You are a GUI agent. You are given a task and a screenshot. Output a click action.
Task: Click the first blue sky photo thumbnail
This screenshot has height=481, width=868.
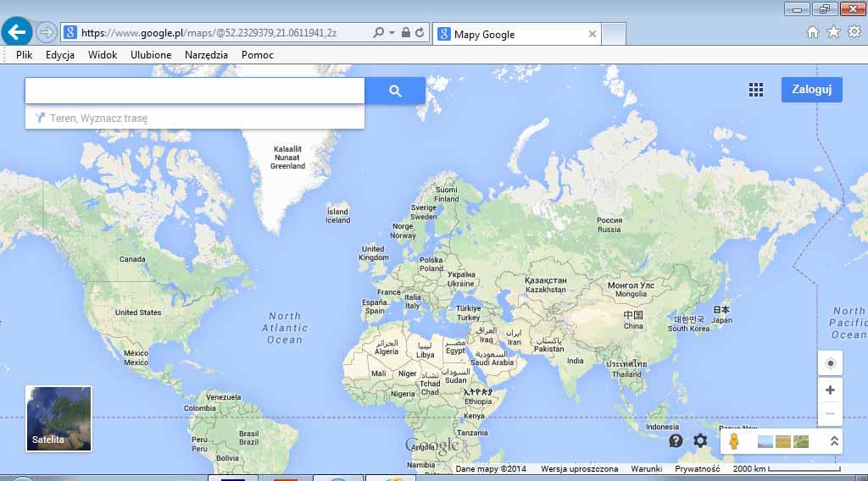[765, 442]
